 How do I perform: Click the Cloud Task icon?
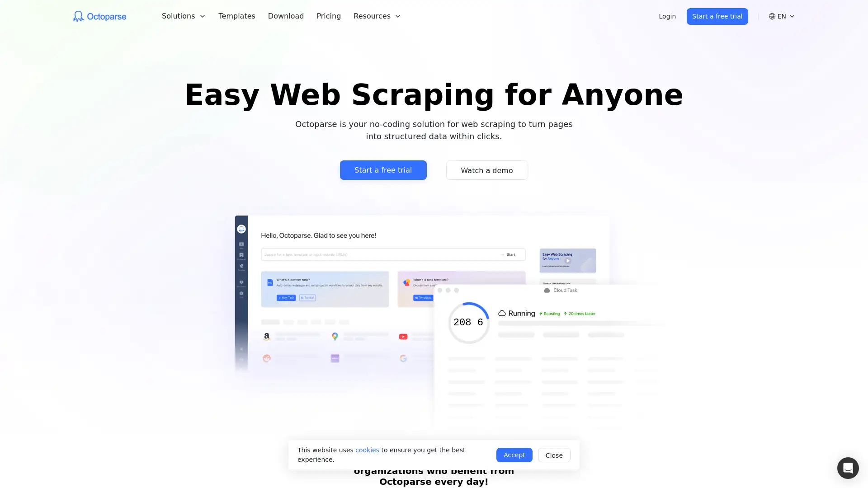pyautogui.click(x=547, y=291)
